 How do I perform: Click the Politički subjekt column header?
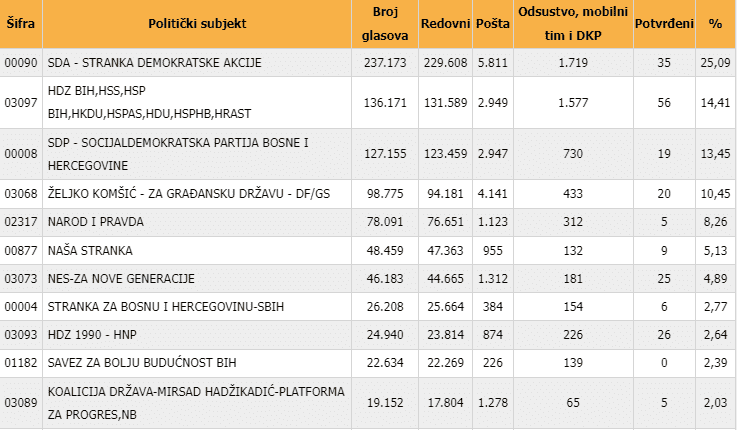pos(197,22)
